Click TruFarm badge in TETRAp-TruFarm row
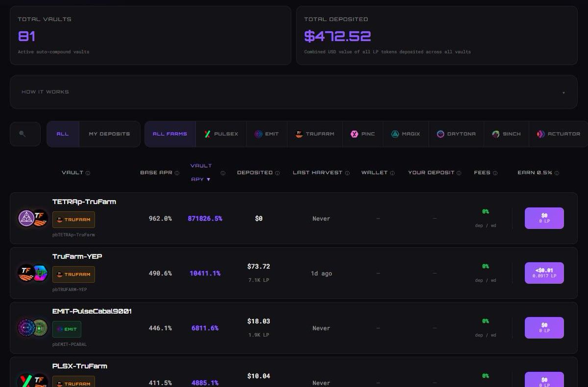 click(73, 219)
